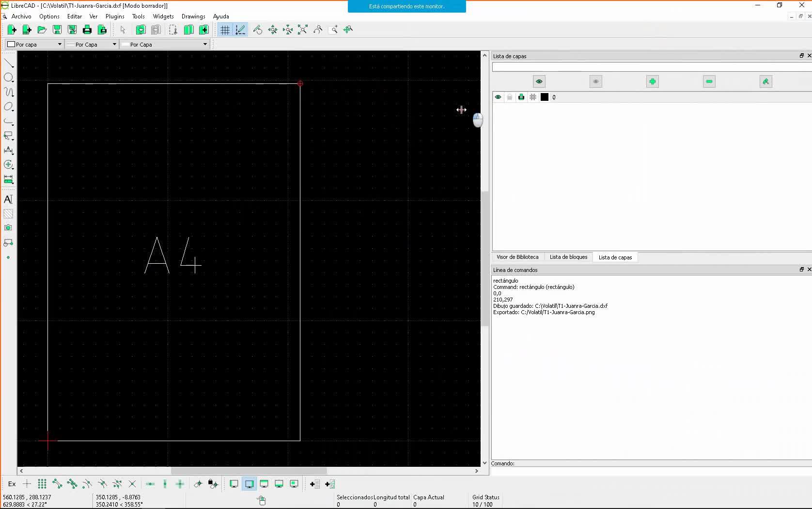This screenshot has width=812, height=509.
Task: Select the Hatch tool
Action: pyautogui.click(x=8, y=214)
